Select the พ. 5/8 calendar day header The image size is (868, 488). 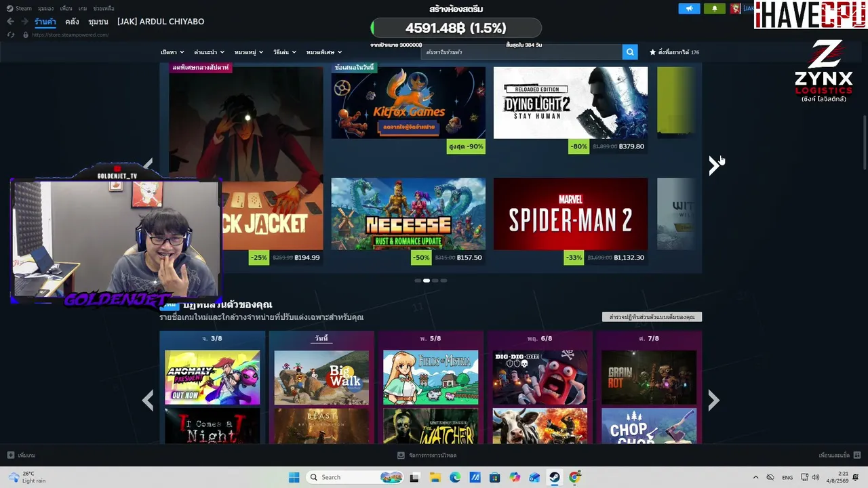click(x=431, y=338)
